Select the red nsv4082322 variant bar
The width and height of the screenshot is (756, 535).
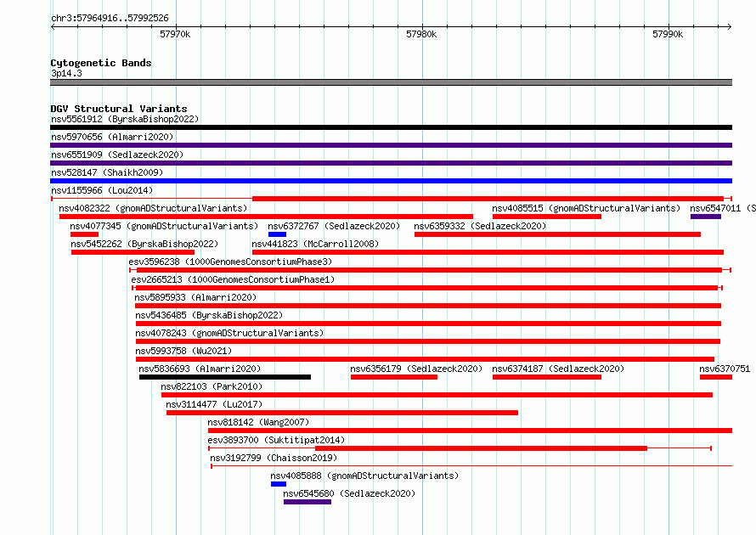tap(266, 217)
